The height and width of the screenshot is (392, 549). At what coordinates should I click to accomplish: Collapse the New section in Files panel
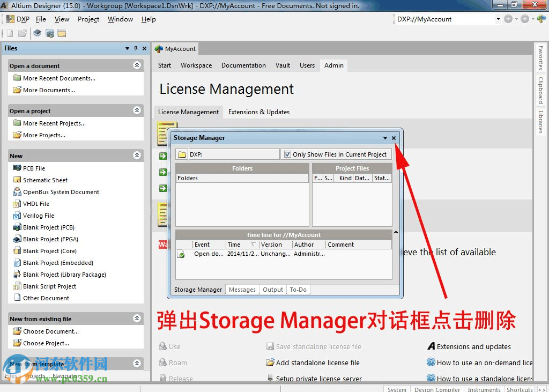pos(138,156)
